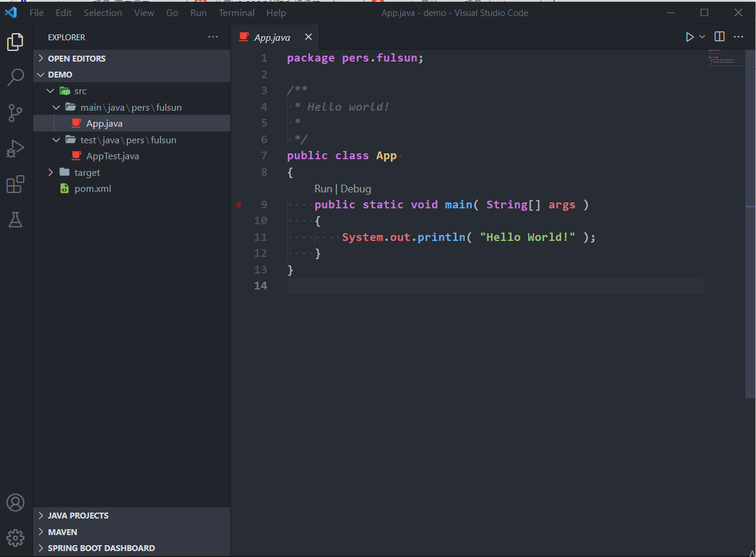Click the Debug CodeLens above main
This screenshot has height=557, width=756.
pos(356,189)
